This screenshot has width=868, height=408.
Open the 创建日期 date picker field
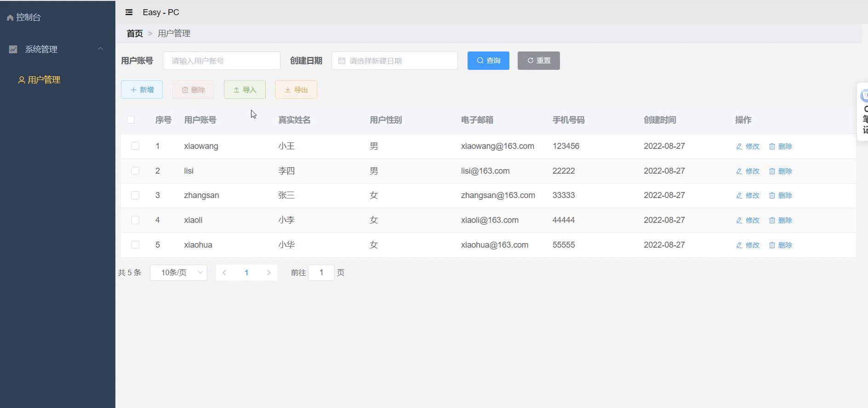click(394, 61)
